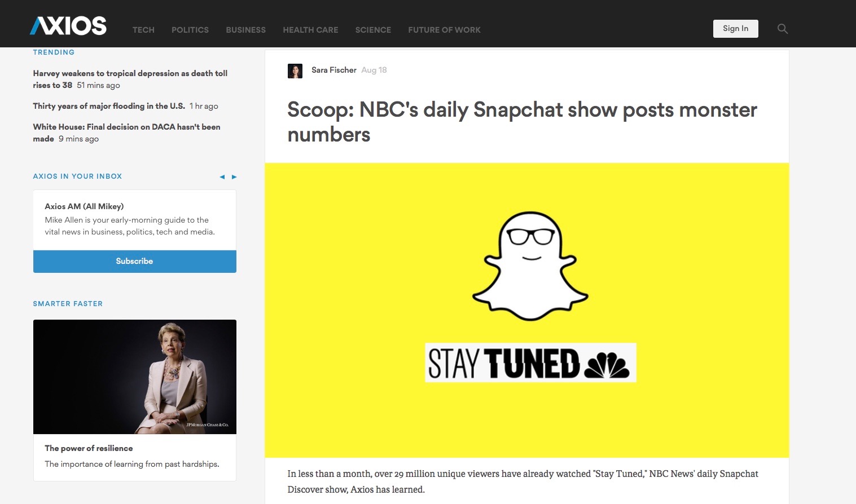Screen dimensions: 856x504
Task: Click the Sign In button
Action: pyautogui.click(x=735, y=29)
